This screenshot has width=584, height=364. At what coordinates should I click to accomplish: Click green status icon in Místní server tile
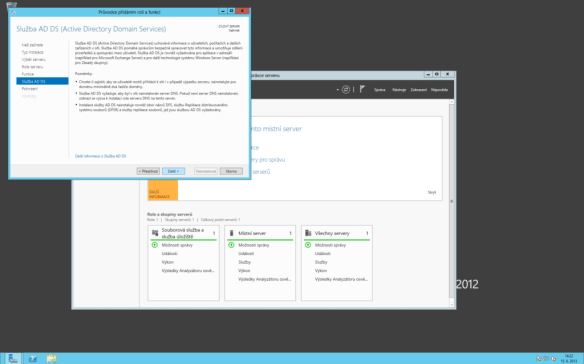231,245
